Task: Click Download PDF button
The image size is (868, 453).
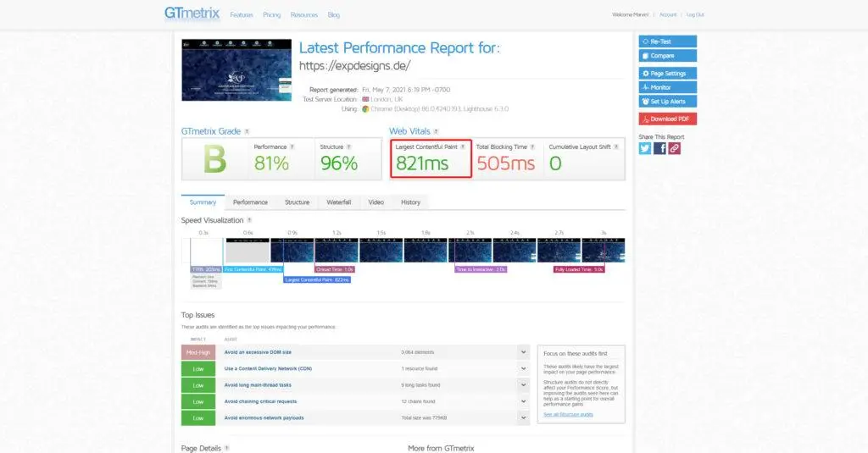Action: pyautogui.click(x=668, y=119)
